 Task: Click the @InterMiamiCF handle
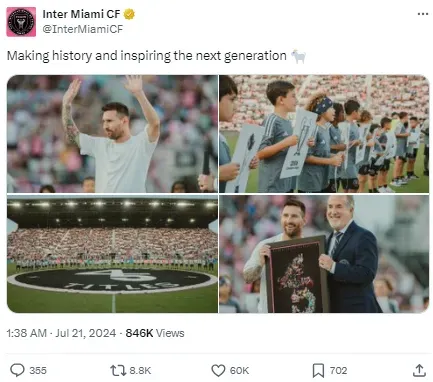(x=83, y=29)
